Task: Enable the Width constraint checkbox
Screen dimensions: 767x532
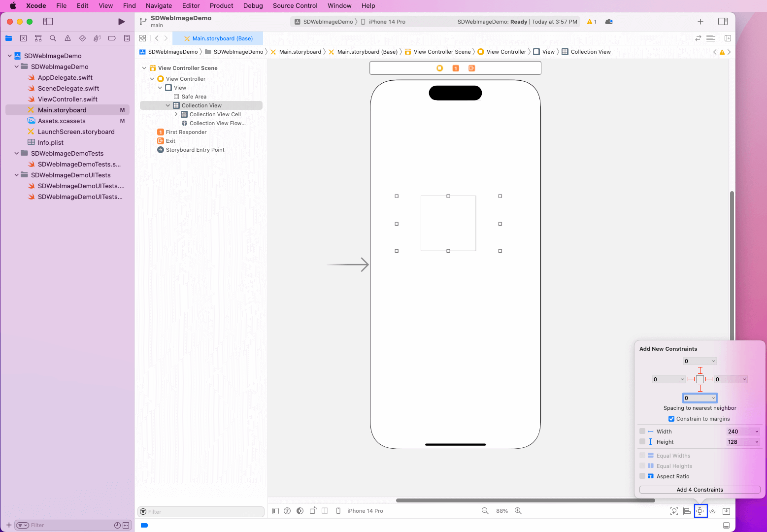Action: pyautogui.click(x=642, y=432)
